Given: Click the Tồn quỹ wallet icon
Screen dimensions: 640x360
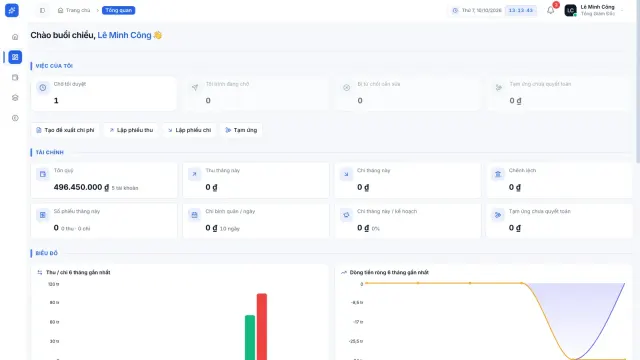Looking at the screenshot, I should pos(43,174).
